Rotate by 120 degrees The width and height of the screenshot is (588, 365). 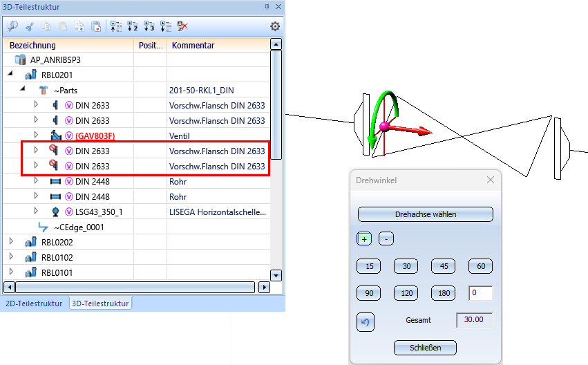[x=406, y=293]
